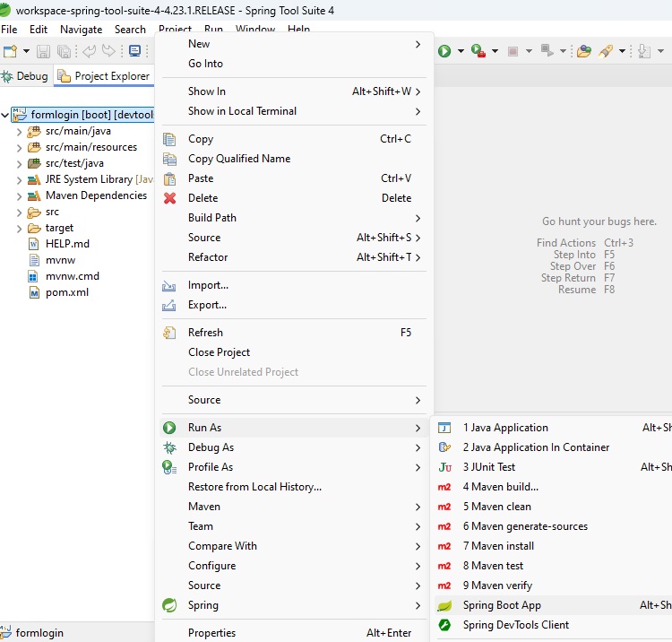Switch to the Debug tab
Image resolution: width=672 pixels, height=642 pixels.
point(25,76)
